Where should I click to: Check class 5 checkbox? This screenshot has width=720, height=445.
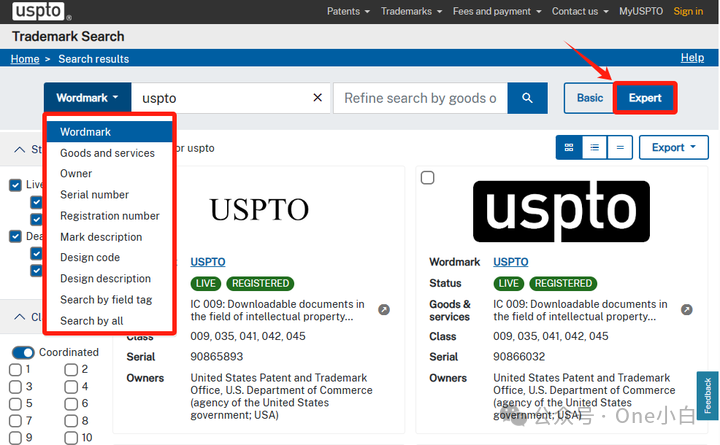[x=15, y=404]
